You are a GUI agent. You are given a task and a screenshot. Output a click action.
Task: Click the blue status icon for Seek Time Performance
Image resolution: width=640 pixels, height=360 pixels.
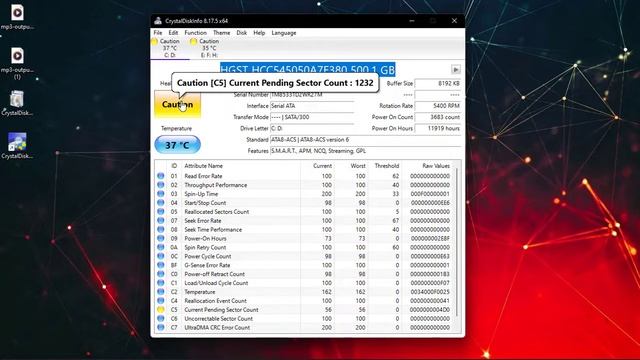point(161,229)
